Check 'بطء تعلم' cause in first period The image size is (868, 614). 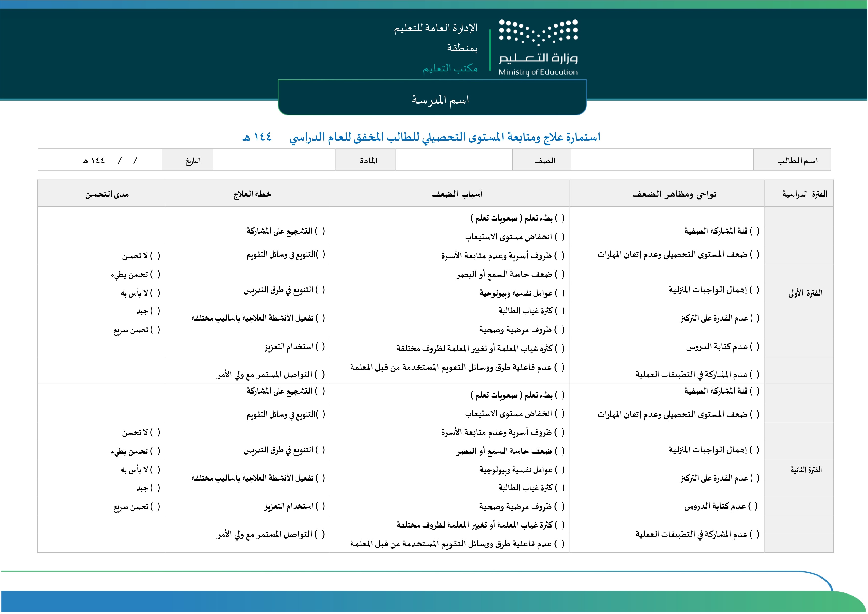pos(560,218)
